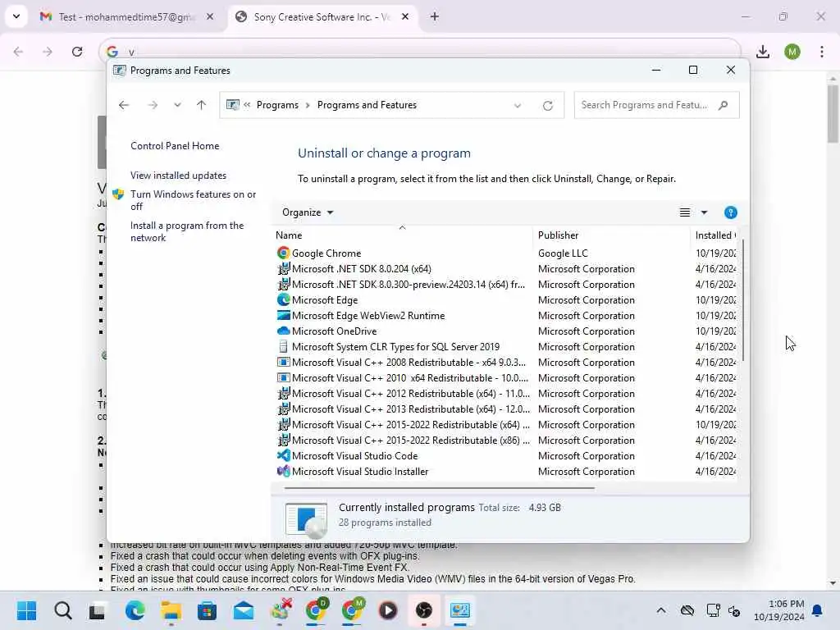
Task: Click the program list horizontal scrollbar
Action: click(x=440, y=488)
